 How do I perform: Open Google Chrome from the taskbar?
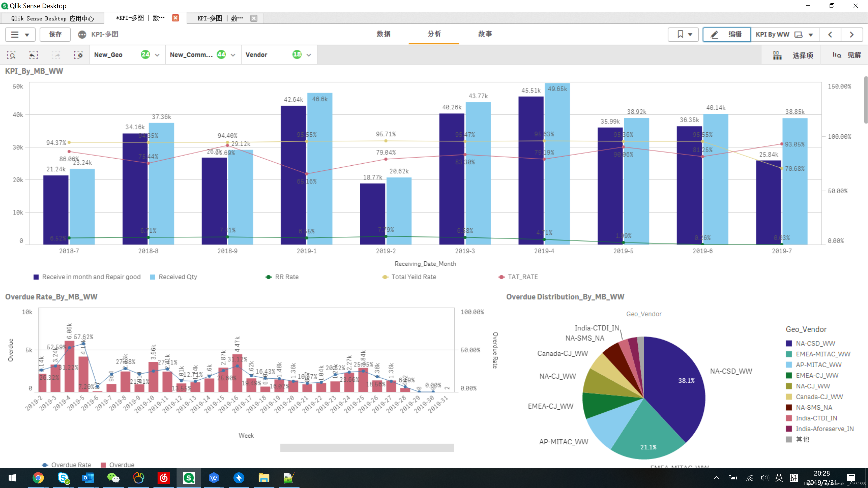(x=38, y=478)
